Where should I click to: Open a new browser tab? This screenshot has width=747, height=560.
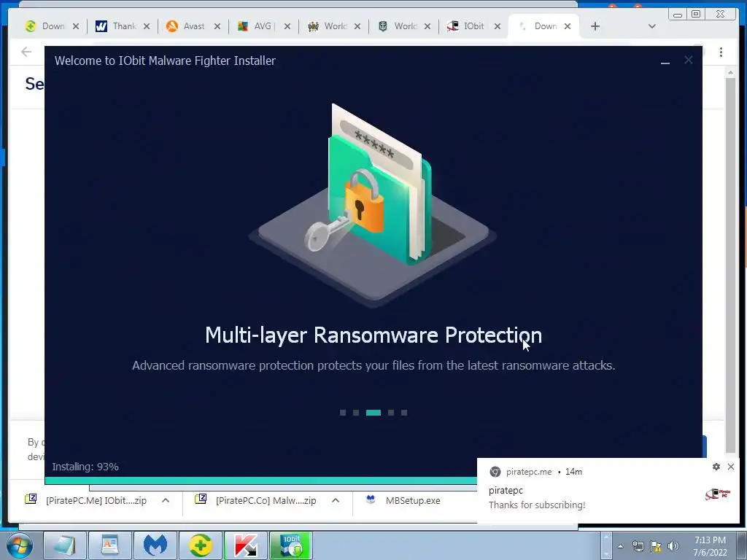click(x=595, y=26)
